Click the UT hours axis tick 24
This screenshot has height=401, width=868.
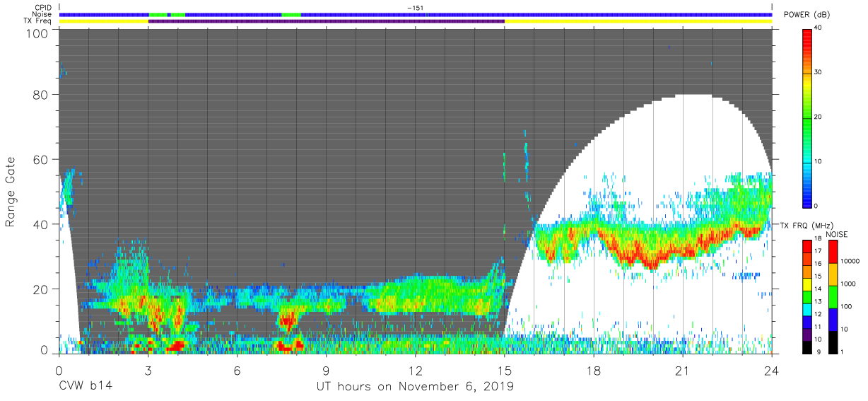(772, 370)
